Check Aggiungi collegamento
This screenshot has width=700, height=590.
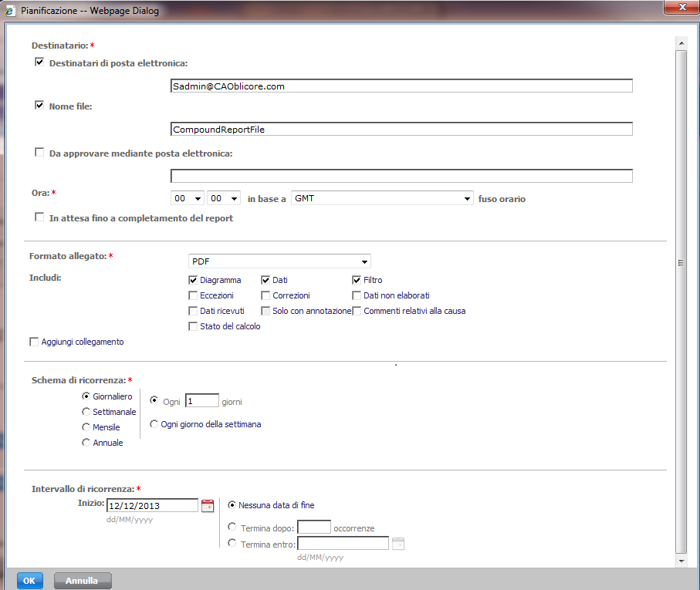coord(33,342)
